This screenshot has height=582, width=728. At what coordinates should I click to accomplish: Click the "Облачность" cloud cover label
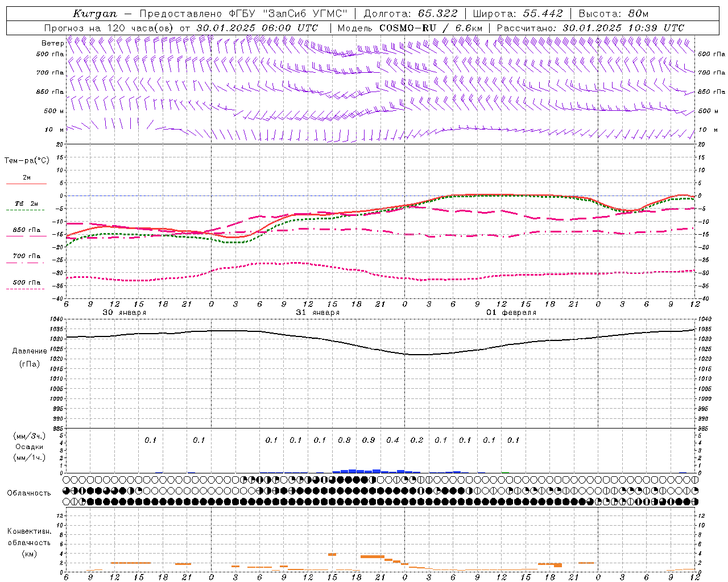click(x=29, y=493)
